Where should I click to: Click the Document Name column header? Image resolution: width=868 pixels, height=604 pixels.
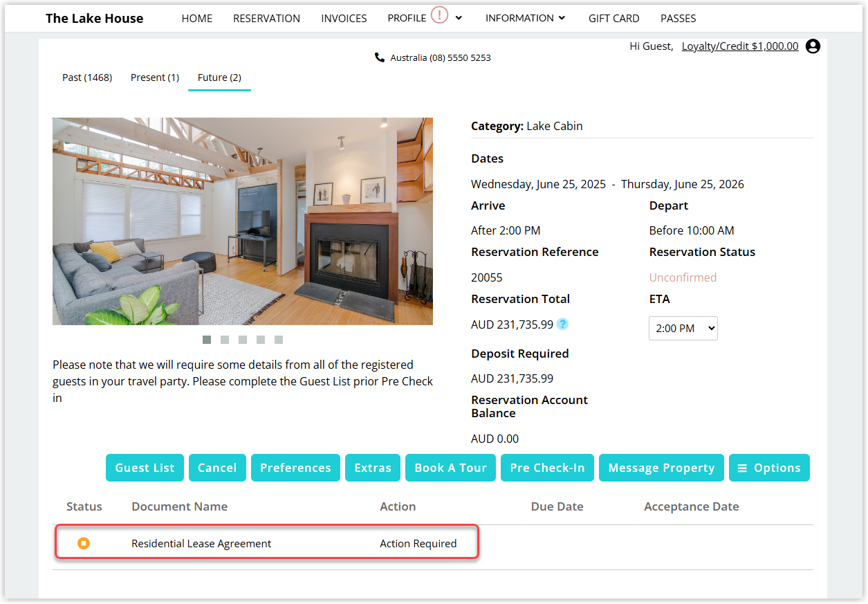click(180, 506)
